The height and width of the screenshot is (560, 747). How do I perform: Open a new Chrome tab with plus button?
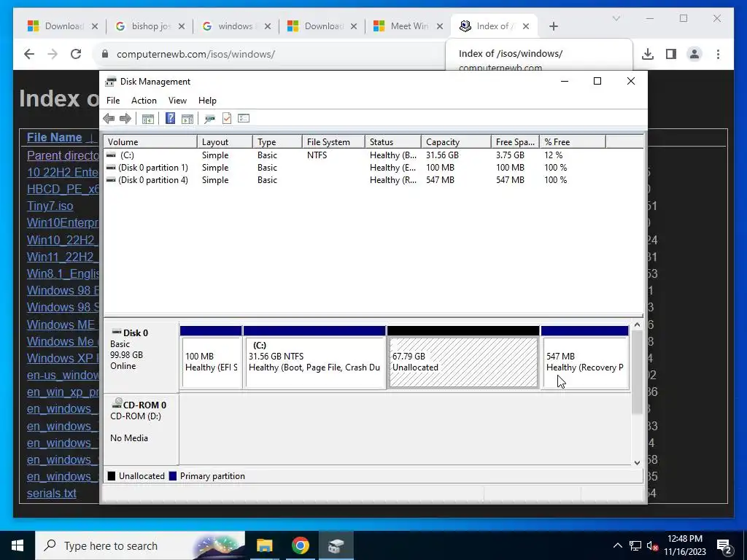point(553,26)
